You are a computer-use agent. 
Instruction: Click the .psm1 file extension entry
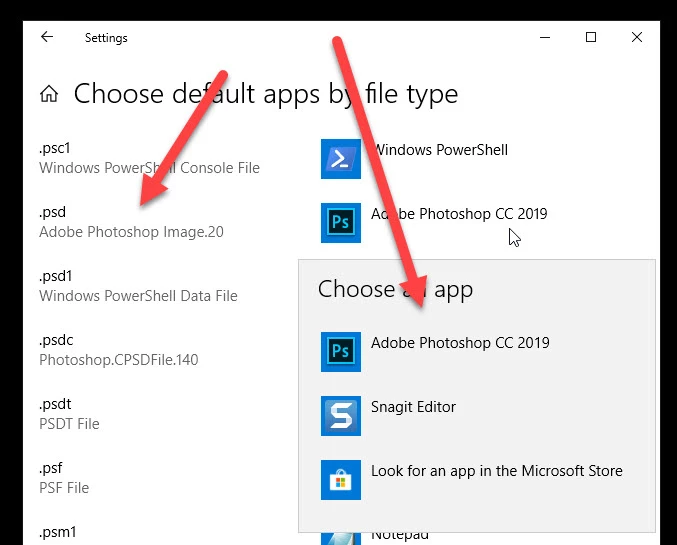click(58, 532)
